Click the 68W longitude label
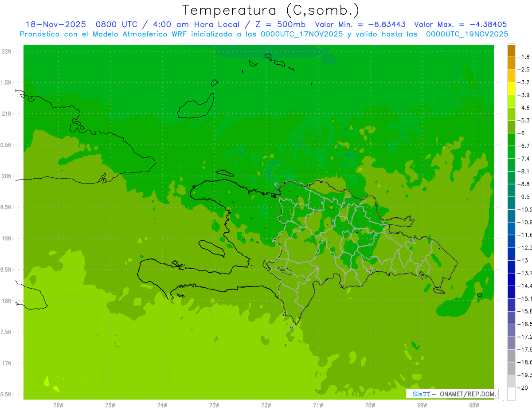532x411 pixels. click(473, 405)
